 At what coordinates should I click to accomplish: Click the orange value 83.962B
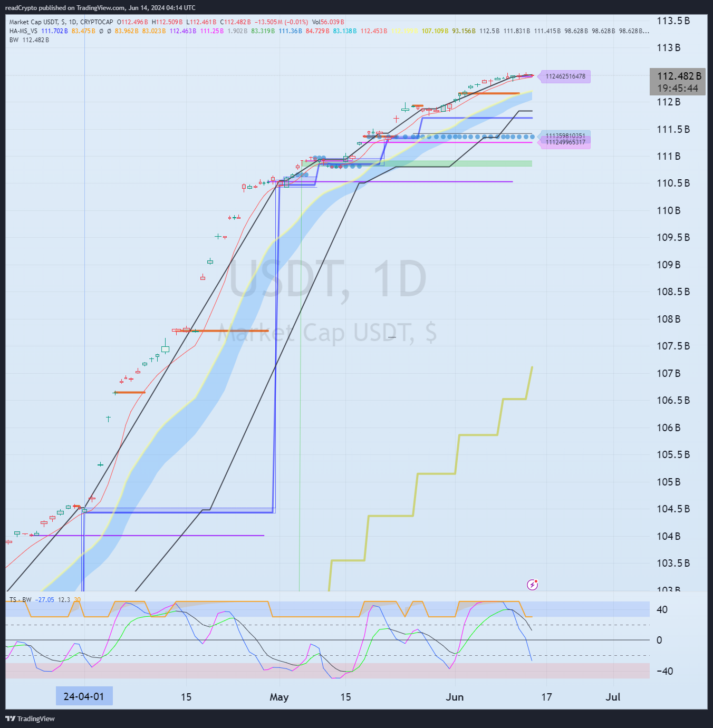click(127, 31)
